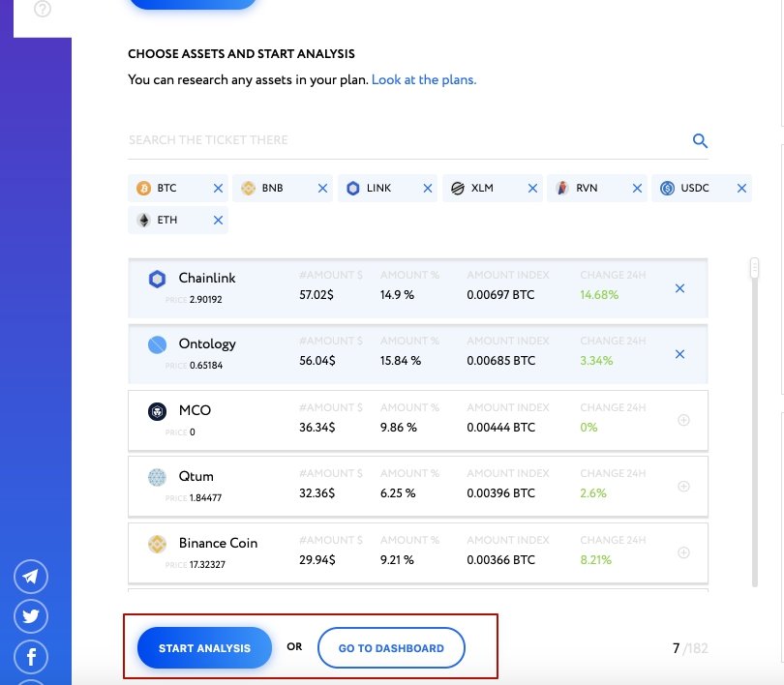
Task: Click Start Analysis button
Action: tap(204, 648)
